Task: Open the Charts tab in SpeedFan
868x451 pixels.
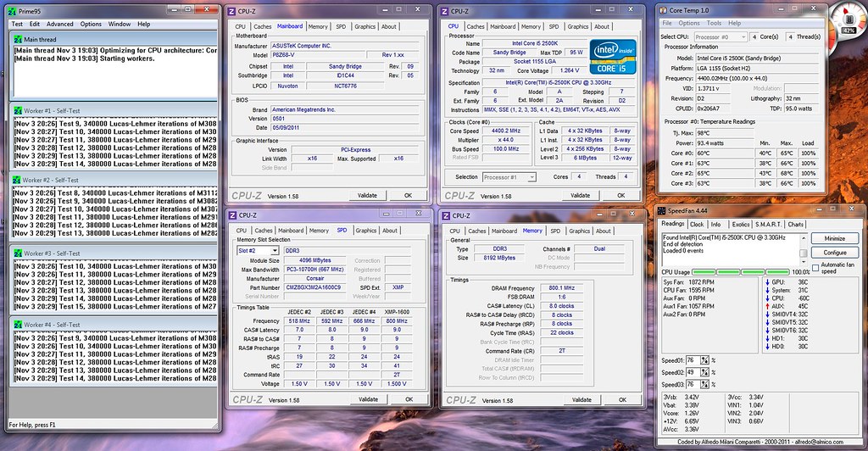Action: [795, 224]
